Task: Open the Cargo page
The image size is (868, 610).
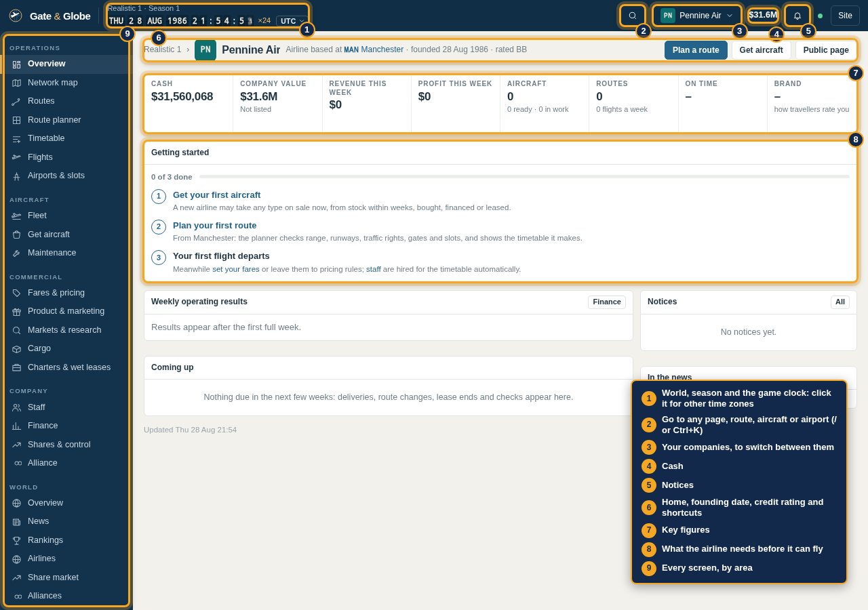Action: (x=65, y=348)
